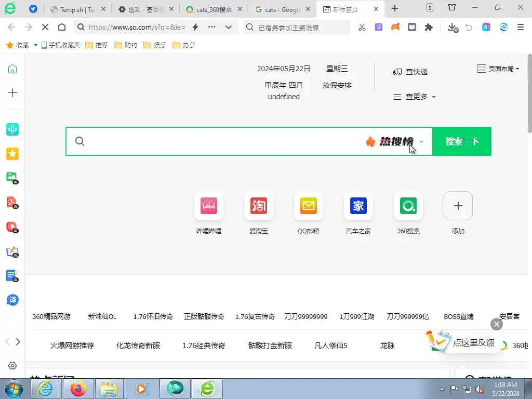Open the 放假安排 holiday schedule link
532x399 pixels.
(x=337, y=86)
